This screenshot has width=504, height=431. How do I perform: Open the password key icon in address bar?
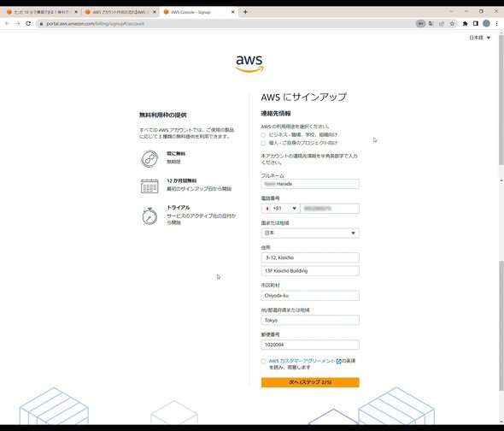420,23
